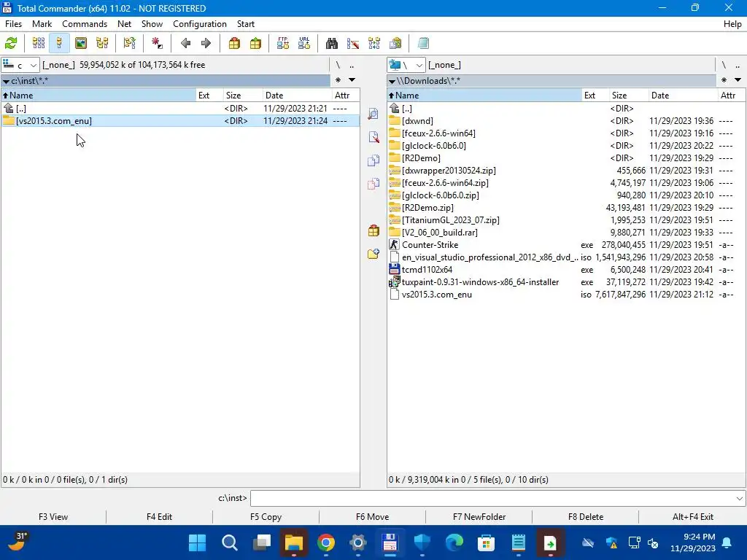Open right panel directory hotlist asterisk
This screenshot has width=747, height=560.
click(724, 80)
